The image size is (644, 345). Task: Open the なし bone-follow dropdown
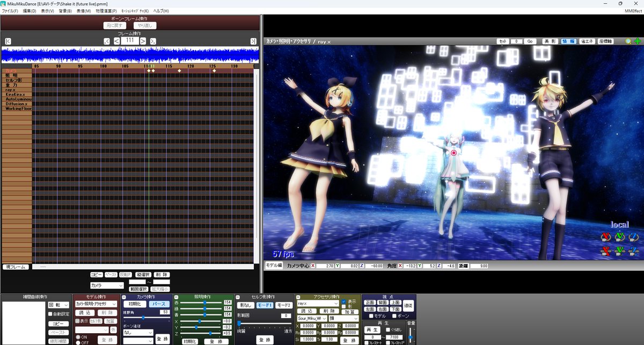coord(137,333)
